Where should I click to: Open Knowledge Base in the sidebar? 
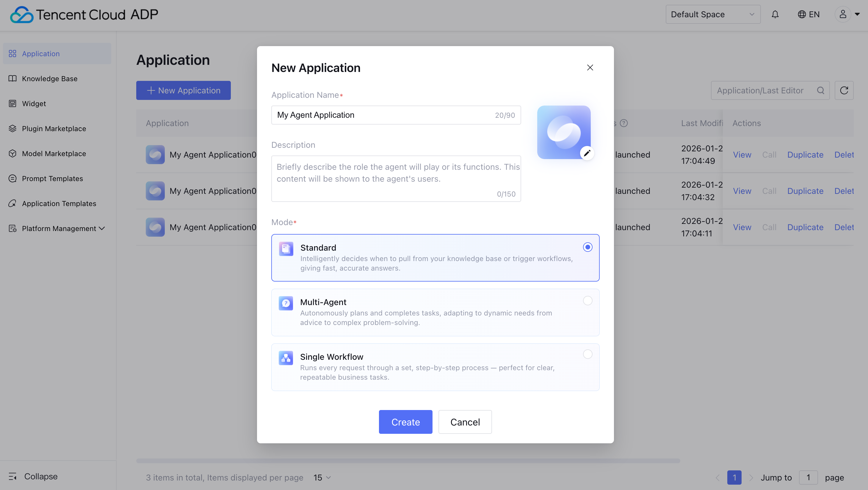pyautogui.click(x=50, y=78)
